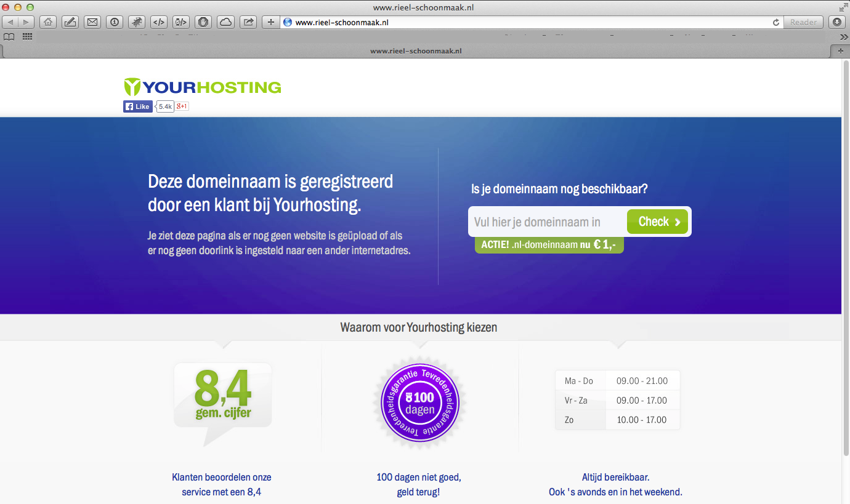Click the Zo 10.00 - 17.00 hours row
Image resolution: width=850 pixels, height=504 pixels.
pos(617,420)
